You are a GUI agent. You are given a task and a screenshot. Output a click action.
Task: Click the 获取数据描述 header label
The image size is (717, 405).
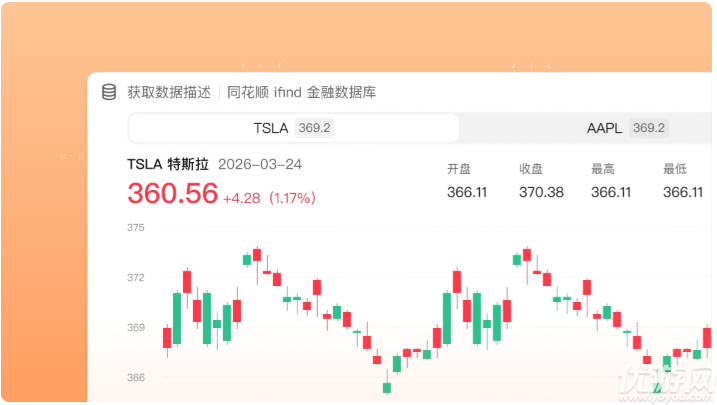tap(169, 92)
